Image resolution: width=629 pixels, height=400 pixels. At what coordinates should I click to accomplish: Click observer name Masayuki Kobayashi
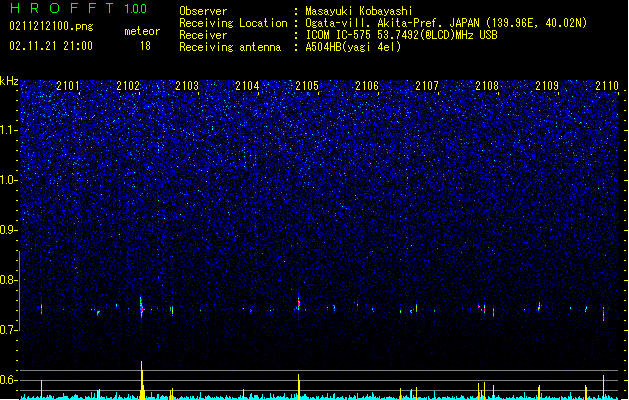click(359, 11)
